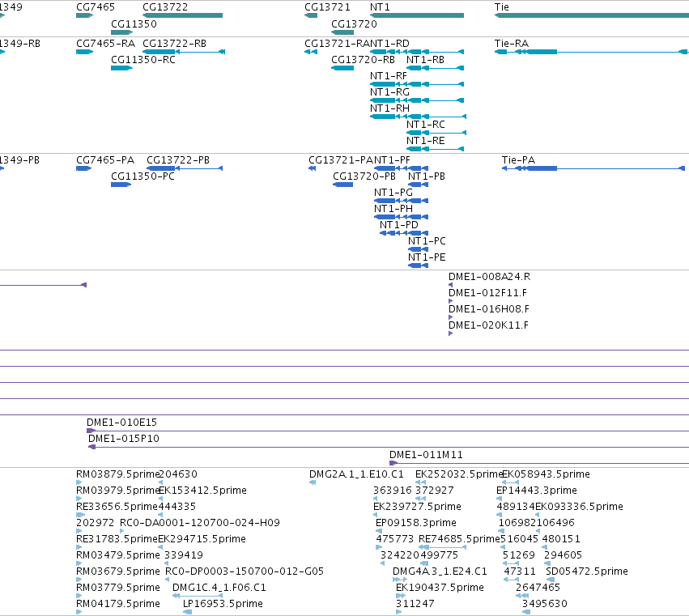
Task: Click the CG13721 gene label
Action: [x=327, y=7]
